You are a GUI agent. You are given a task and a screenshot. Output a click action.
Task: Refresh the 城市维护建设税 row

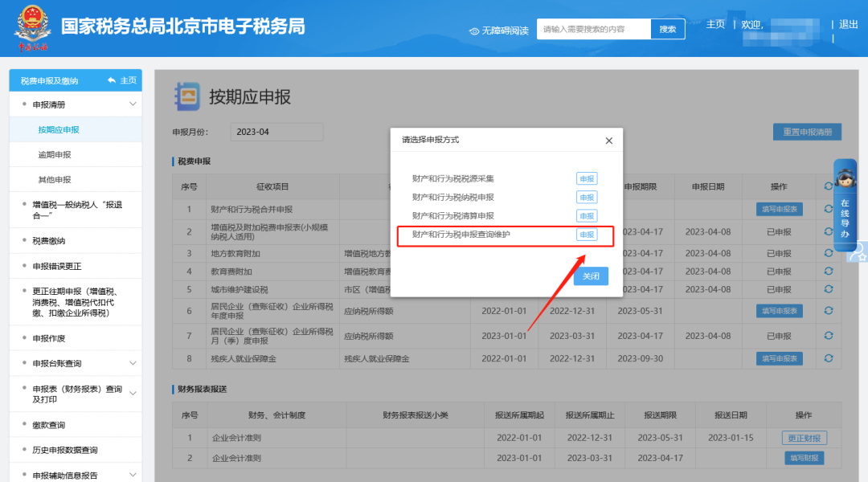(x=828, y=289)
